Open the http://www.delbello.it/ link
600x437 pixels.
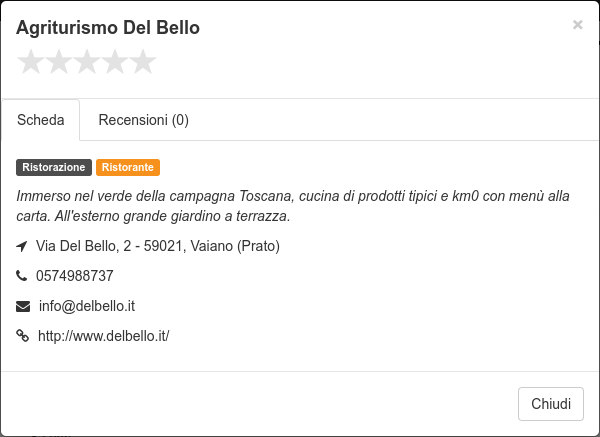[104, 336]
